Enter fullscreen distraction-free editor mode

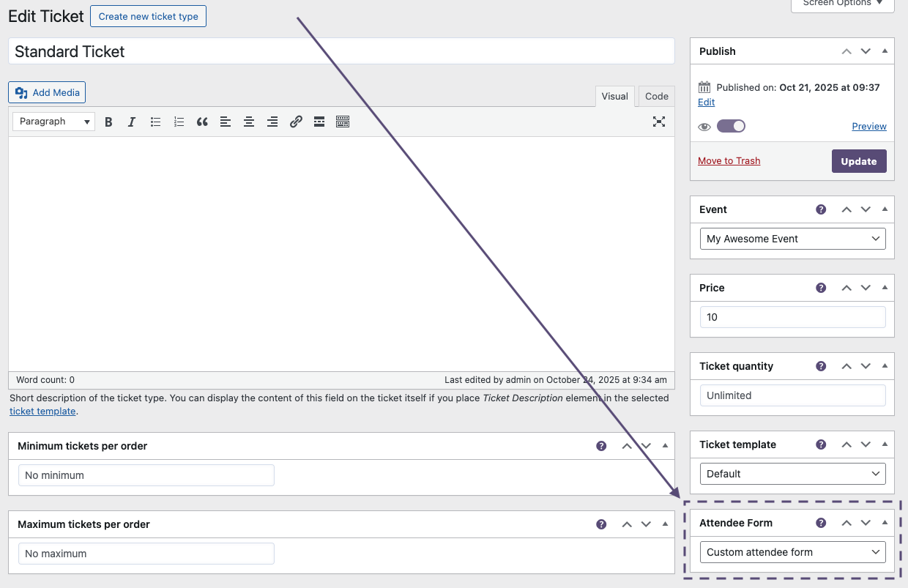click(x=658, y=122)
